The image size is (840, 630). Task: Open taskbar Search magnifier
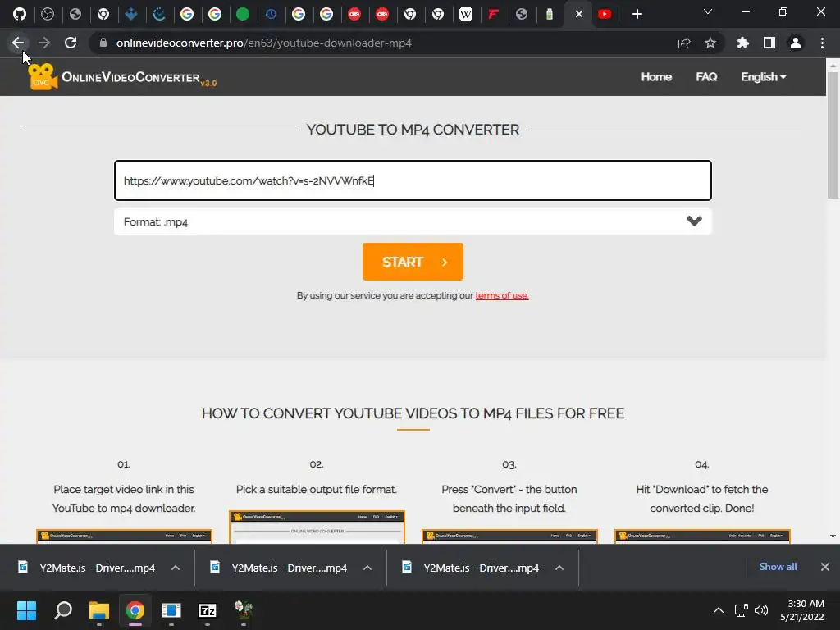coord(63,610)
